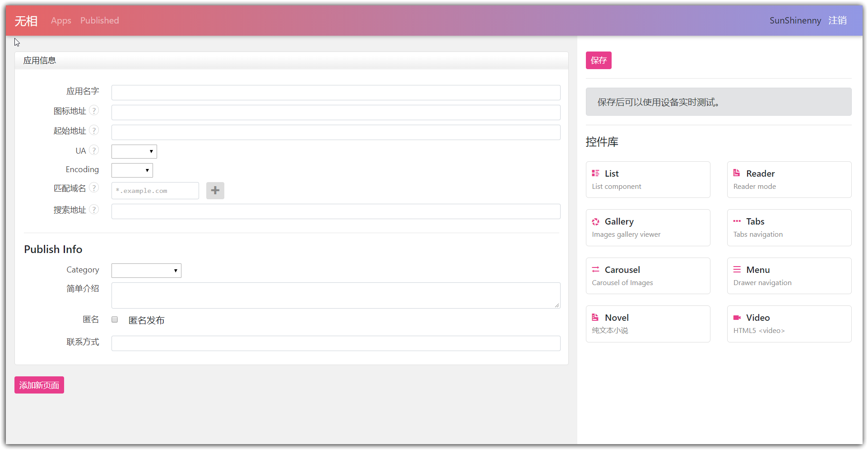
Task: Click help icon next to 匹配域名
Action: pos(94,187)
